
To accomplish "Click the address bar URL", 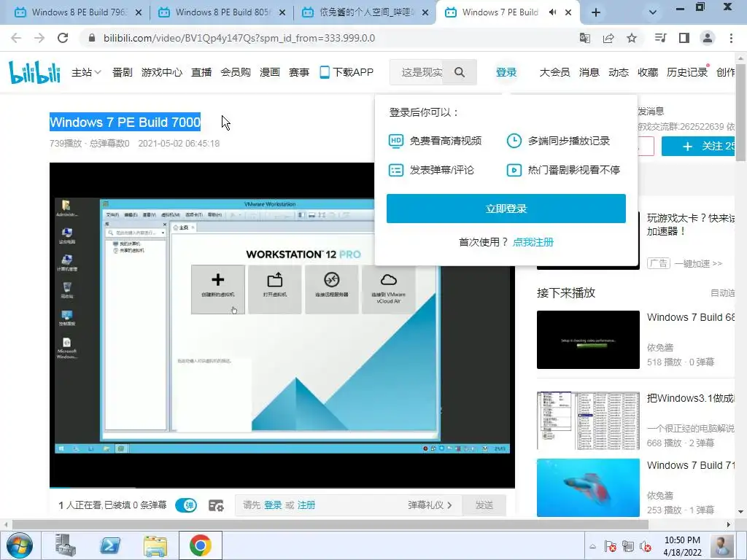I will coord(239,38).
